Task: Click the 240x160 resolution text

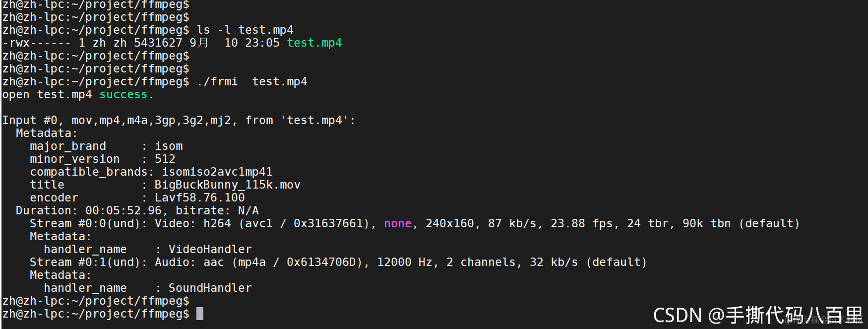Action: (x=450, y=223)
